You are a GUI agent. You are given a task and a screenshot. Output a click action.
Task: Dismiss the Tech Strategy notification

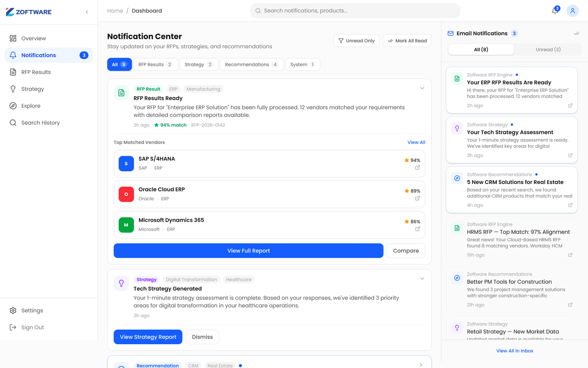coord(203,337)
